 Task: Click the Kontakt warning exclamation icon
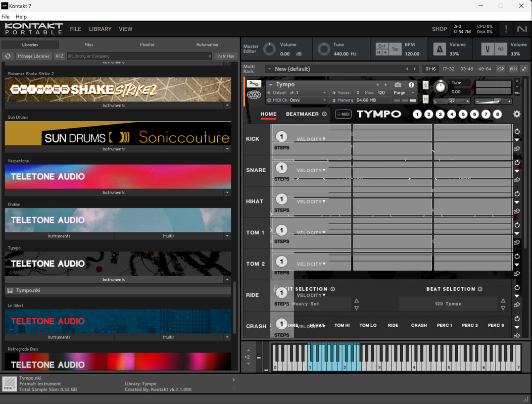click(506, 29)
